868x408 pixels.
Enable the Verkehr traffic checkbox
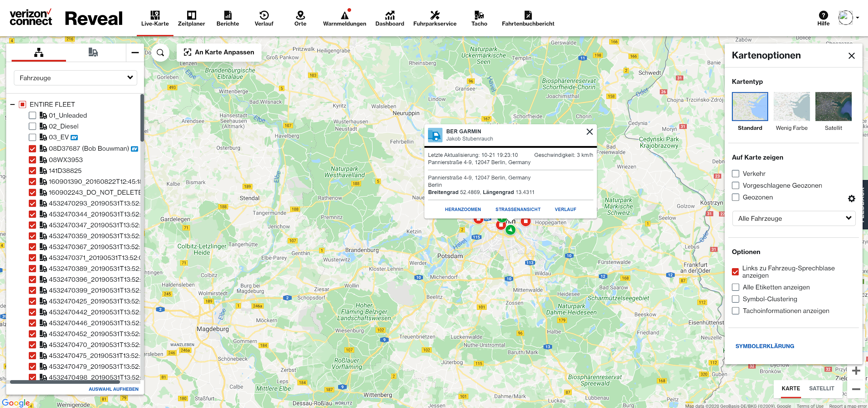click(735, 173)
